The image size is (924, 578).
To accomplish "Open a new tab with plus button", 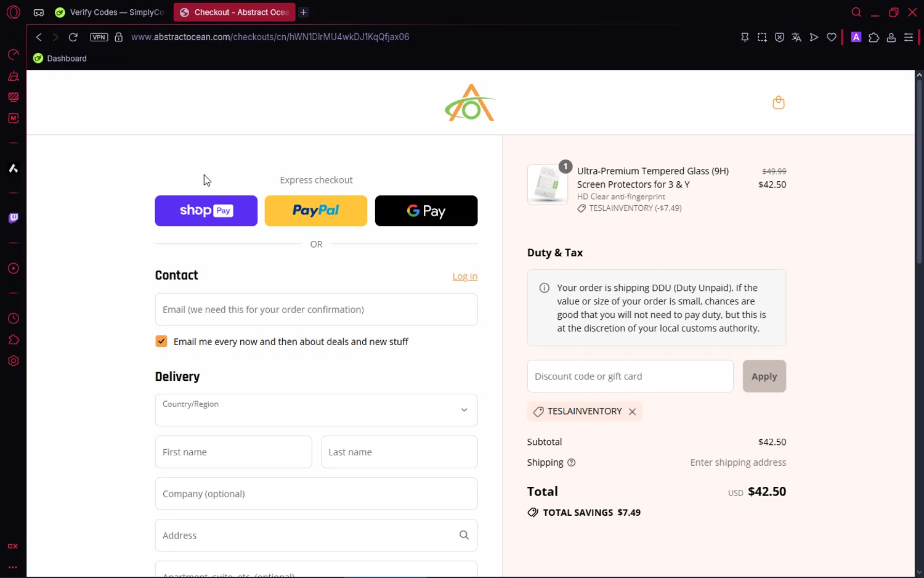I will (x=304, y=12).
